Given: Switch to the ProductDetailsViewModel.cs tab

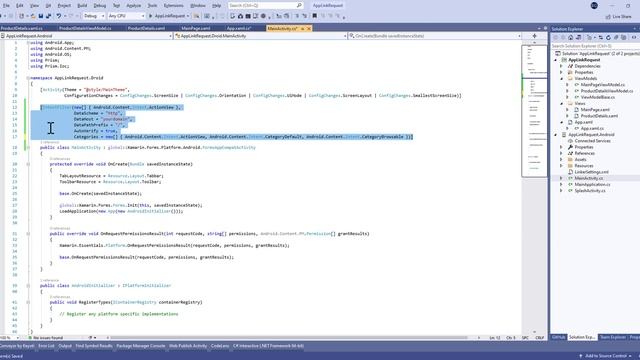Looking at the screenshot, I should coord(85,28).
